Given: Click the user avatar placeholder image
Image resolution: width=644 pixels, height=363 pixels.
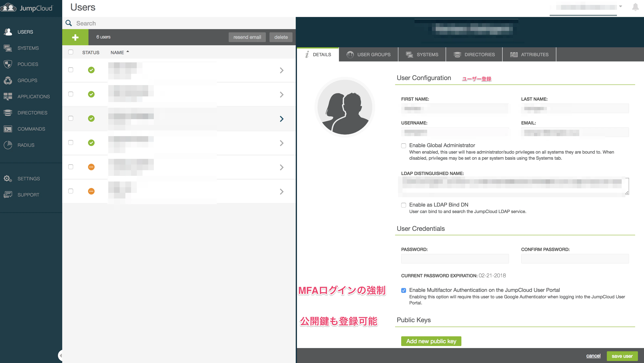Looking at the screenshot, I should click(x=345, y=107).
